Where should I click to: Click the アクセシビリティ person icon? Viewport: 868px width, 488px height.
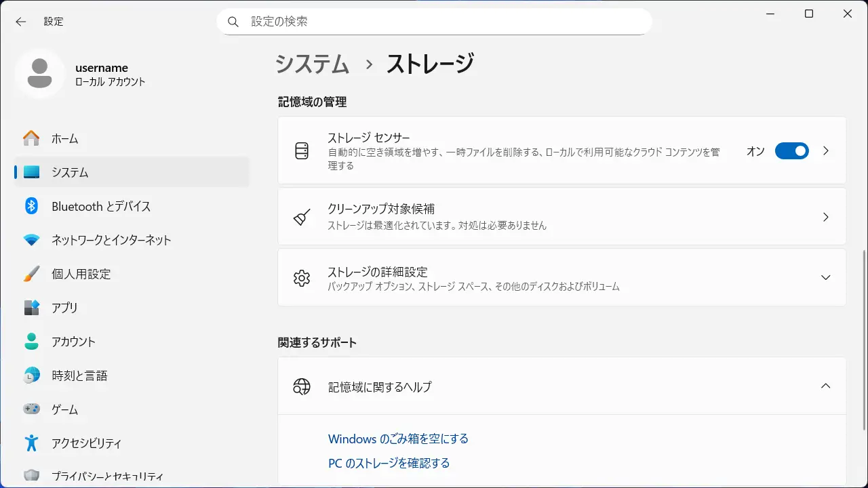(31, 443)
